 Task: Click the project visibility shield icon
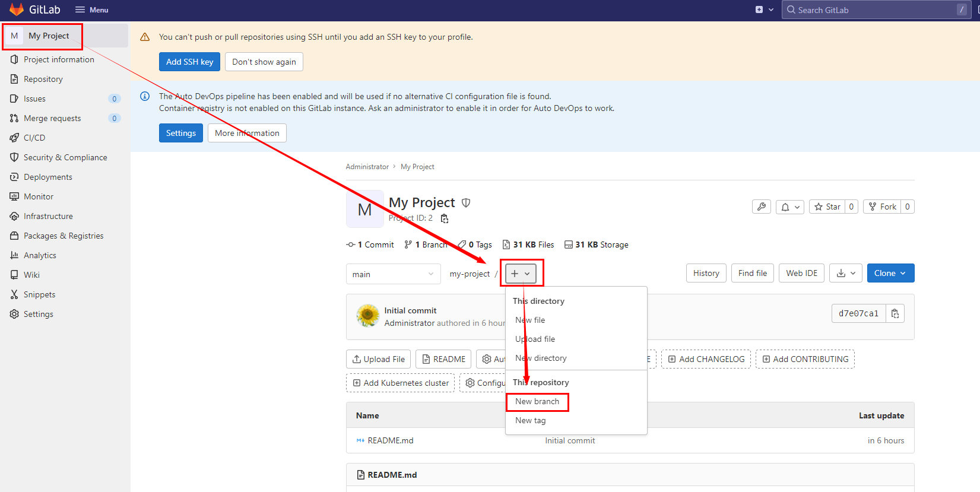click(466, 203)
